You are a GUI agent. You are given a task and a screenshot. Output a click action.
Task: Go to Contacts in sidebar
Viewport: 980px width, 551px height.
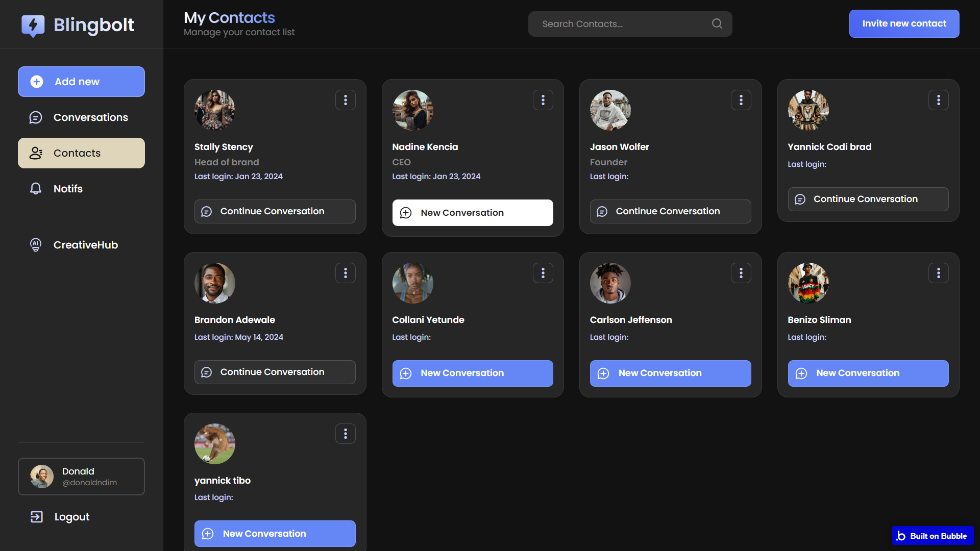[81, 153]
